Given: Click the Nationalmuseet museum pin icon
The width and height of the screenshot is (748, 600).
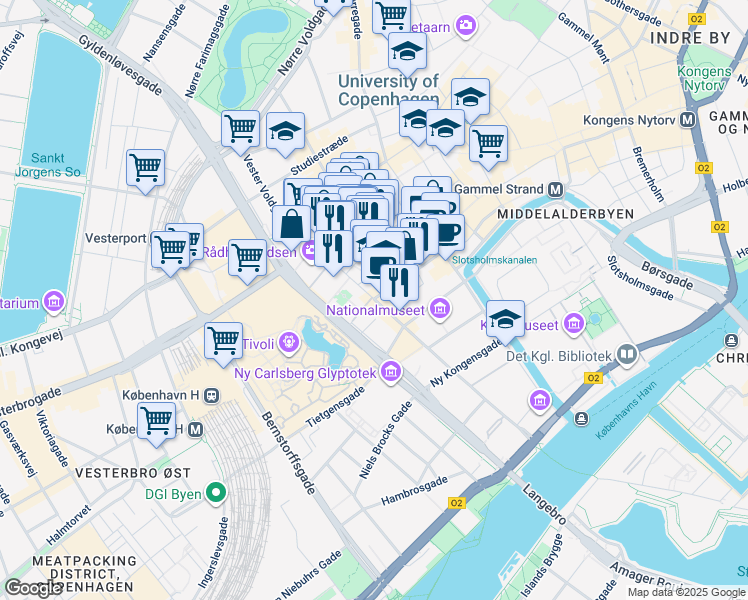Looking at the screenshot, I should [x=440, y=309].
